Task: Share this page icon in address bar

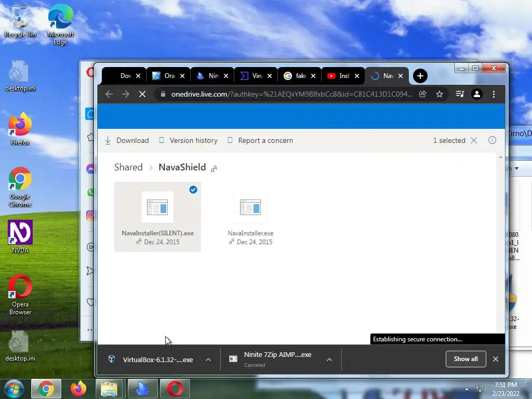Action: [x=423, y=94]
